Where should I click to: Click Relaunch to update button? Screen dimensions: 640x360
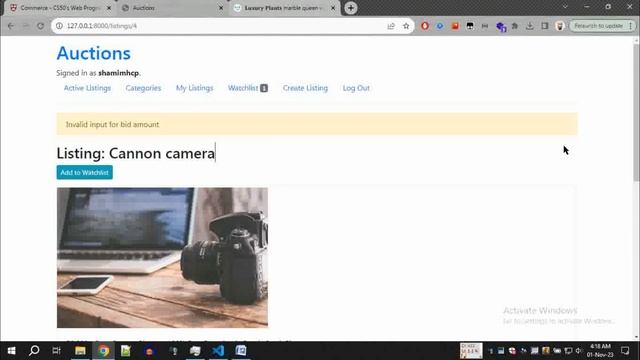pyautogui.click(x=602, y=26)
